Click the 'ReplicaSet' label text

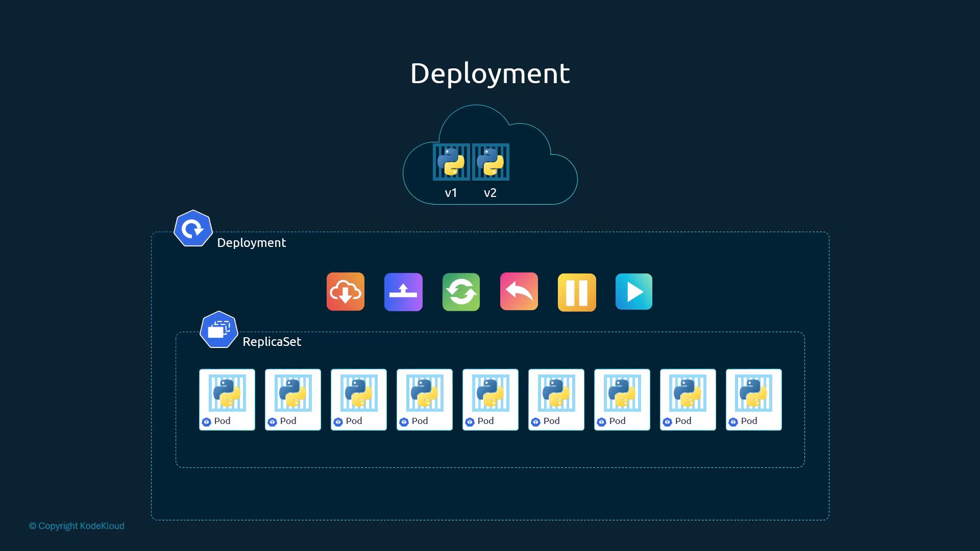click(x=272, y=342)
